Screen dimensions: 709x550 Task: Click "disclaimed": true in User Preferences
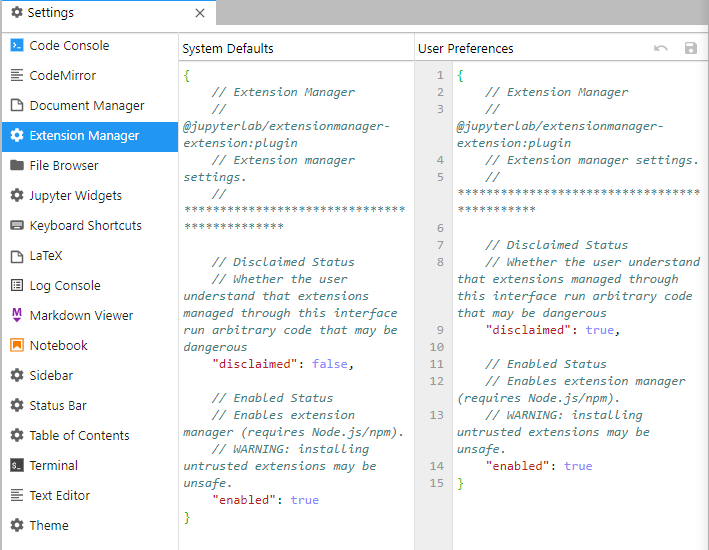[553, 330]
